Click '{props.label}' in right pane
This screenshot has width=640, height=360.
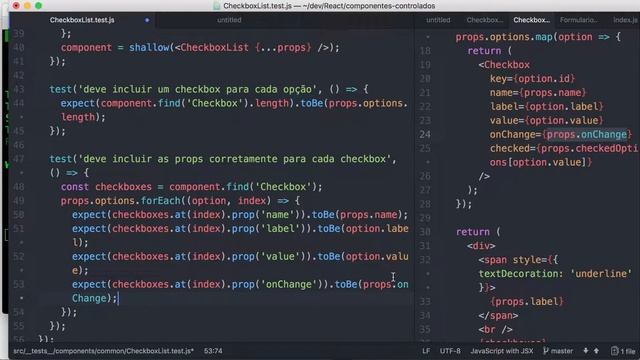pos(527,301)
